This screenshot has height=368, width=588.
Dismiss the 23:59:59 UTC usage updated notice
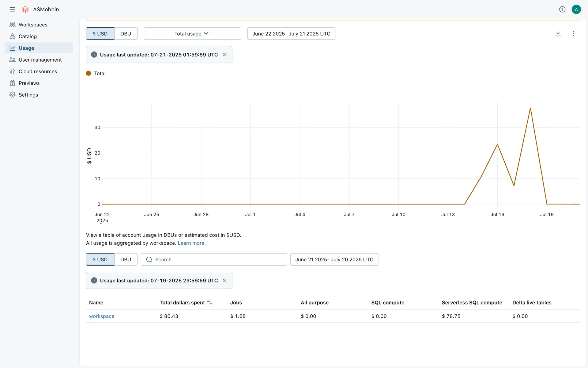[x=224, y=280]
